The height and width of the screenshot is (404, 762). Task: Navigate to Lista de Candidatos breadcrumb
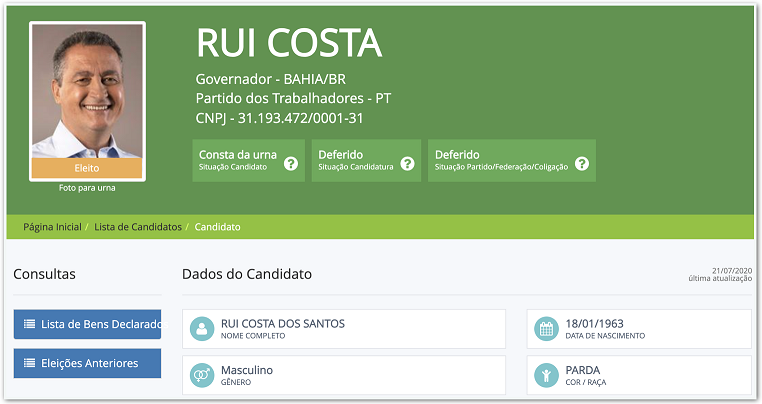coord(138,227)
